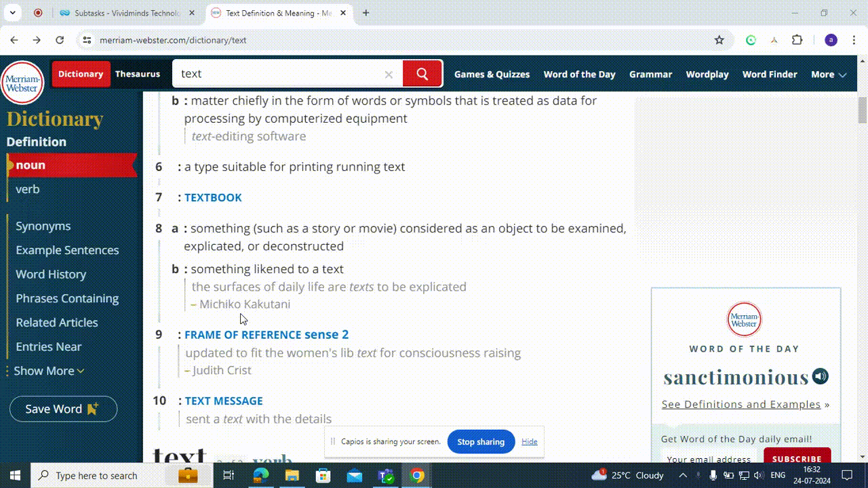This screenshot has height=488, width=868.
Task: Open Microsoft Store from the taskbar
Action: coord(323,475)
